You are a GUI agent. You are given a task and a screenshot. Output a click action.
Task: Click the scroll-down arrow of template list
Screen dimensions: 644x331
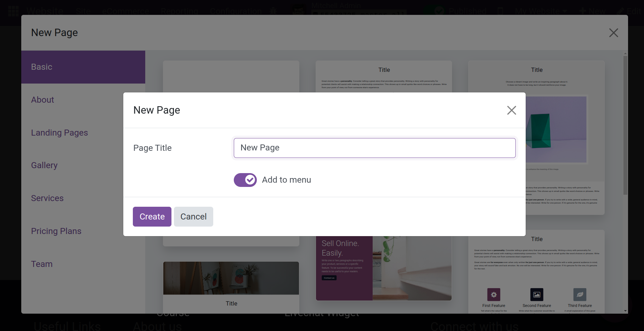coord(625,311)
